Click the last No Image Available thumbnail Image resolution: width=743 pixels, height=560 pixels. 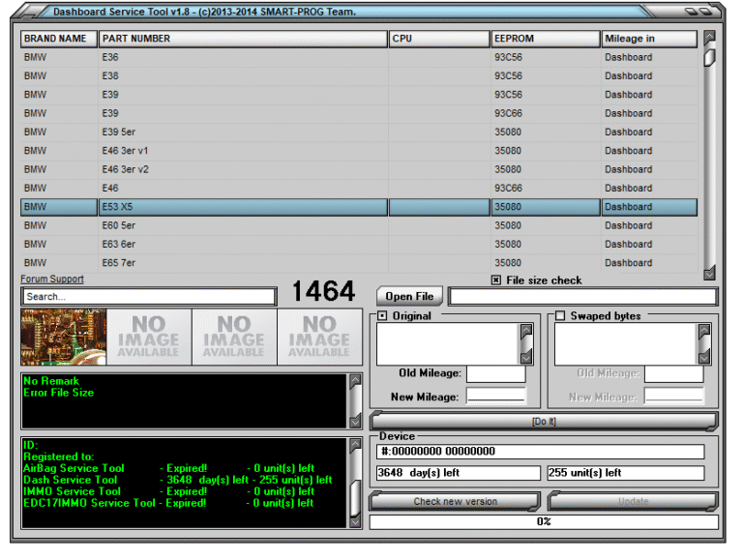pos(319,337)
